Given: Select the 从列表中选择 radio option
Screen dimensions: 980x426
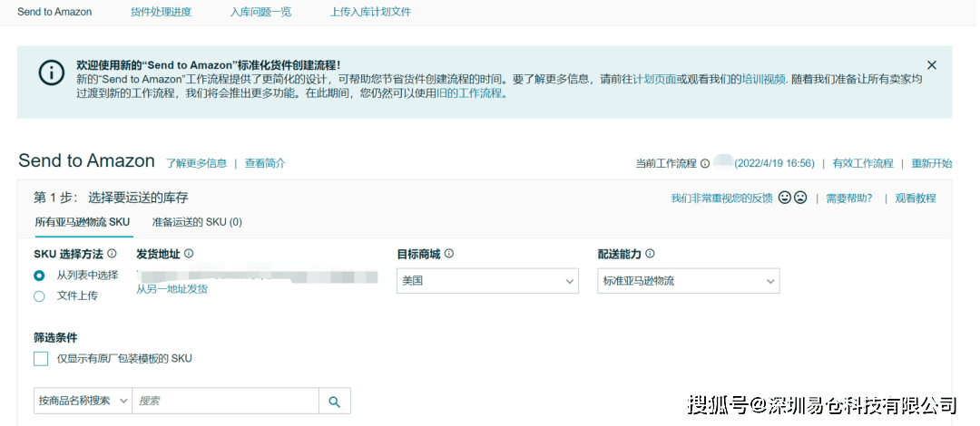Looking at the screenshot, I should tap(39, 276).
